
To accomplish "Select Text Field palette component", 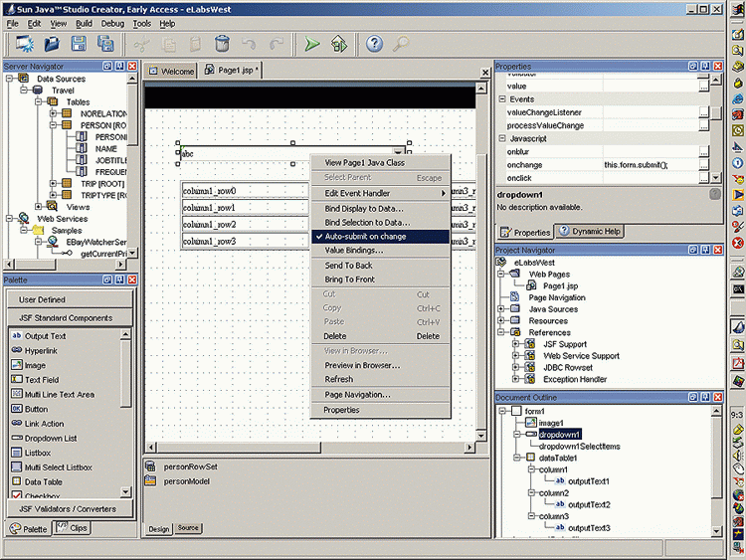I will coord(42,380).
